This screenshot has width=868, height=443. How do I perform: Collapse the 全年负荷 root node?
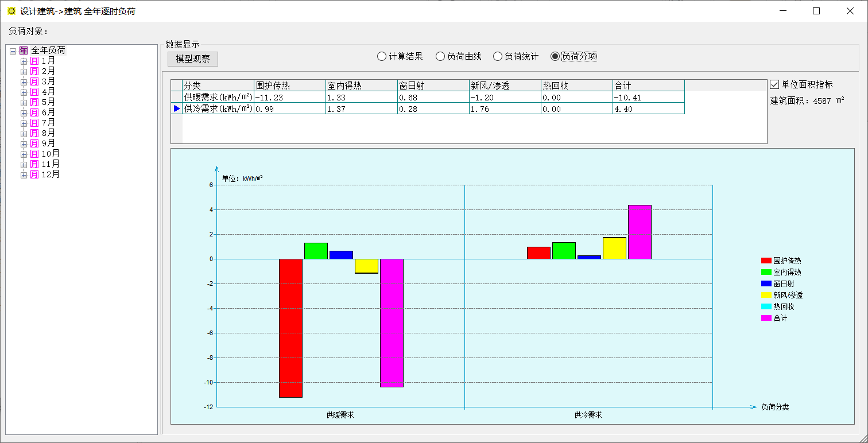(13, 50)
